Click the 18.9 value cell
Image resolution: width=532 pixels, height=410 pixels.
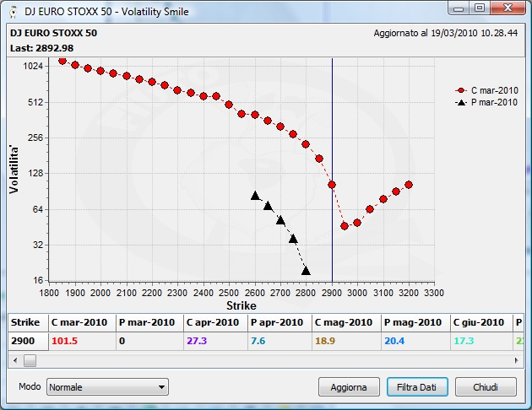coord(346,341)
